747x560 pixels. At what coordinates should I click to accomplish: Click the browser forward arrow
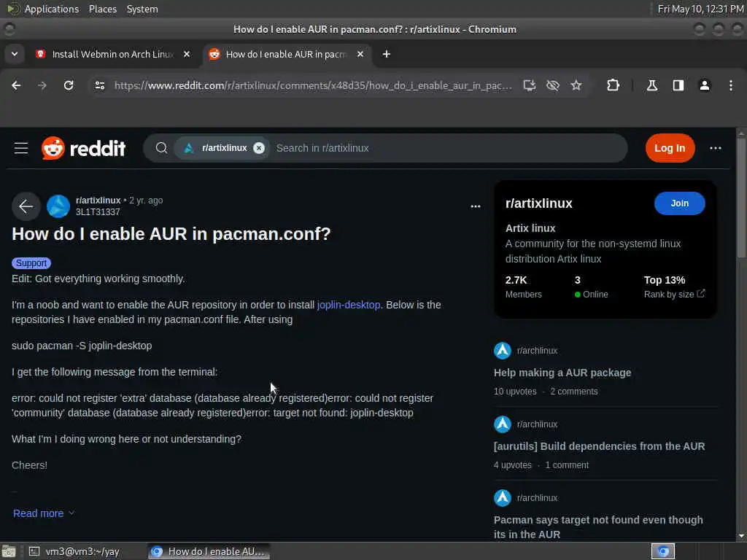[x=42, y=85]
